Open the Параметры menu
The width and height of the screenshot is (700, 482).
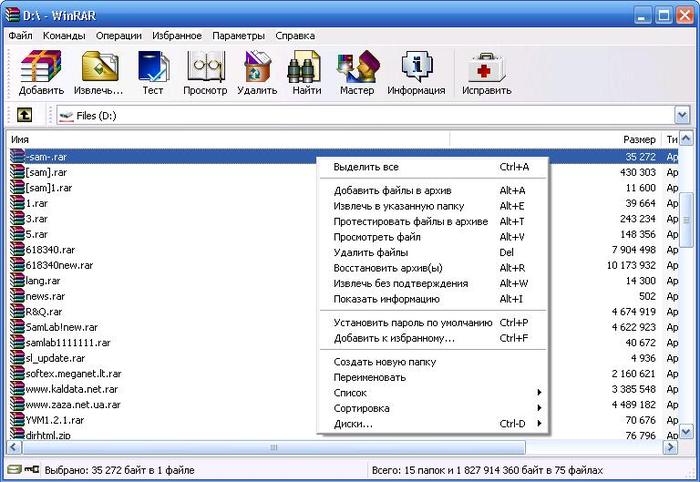[x=238, y=36]
